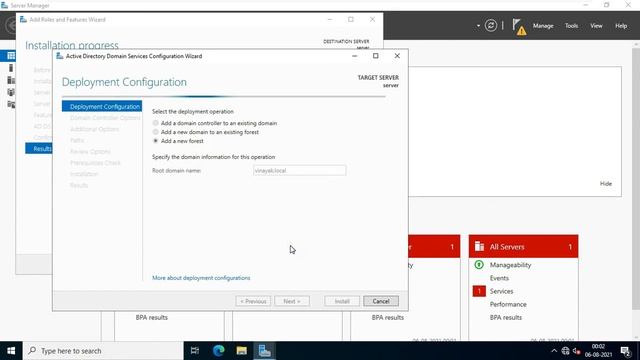
Task: Open notifications flag with warning icon
Action: pyautogui.click(x=519, y=27)
